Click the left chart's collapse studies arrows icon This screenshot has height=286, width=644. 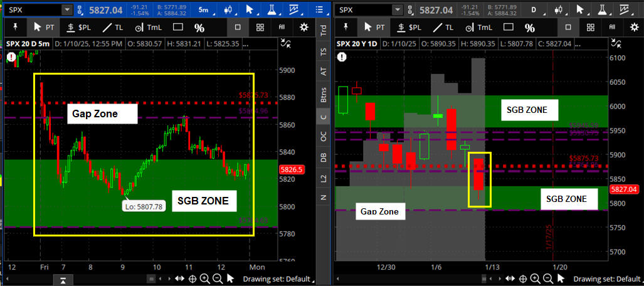click(285, 43)
